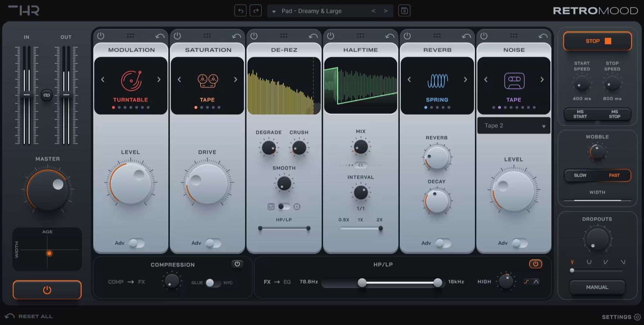Load the next preset with > arrow
The height and width of the screenshot is (325, 644).
pyautogui.click(x=386, y=11)
